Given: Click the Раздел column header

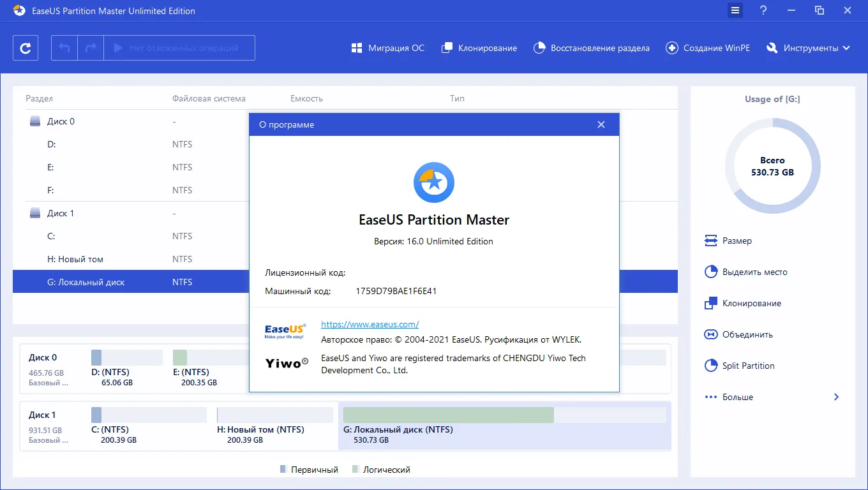Looking at the screenshot, I should click(x=39, y=98).
